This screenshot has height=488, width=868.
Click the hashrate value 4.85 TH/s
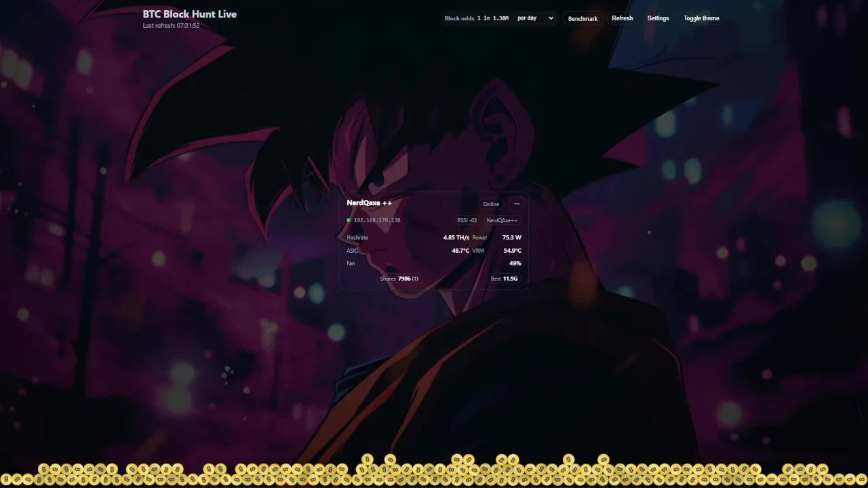click(456, 238)
